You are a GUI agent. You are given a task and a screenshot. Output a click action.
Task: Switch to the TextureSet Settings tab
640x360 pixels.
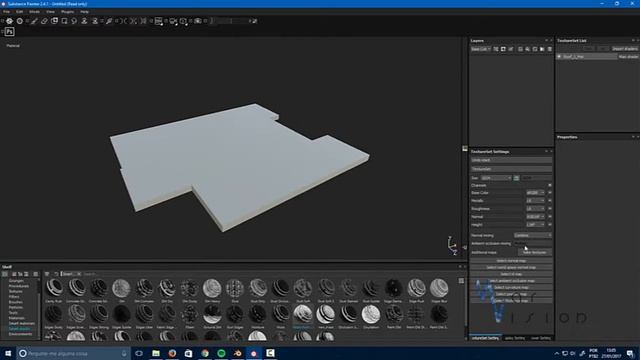[x=485, y=338]
